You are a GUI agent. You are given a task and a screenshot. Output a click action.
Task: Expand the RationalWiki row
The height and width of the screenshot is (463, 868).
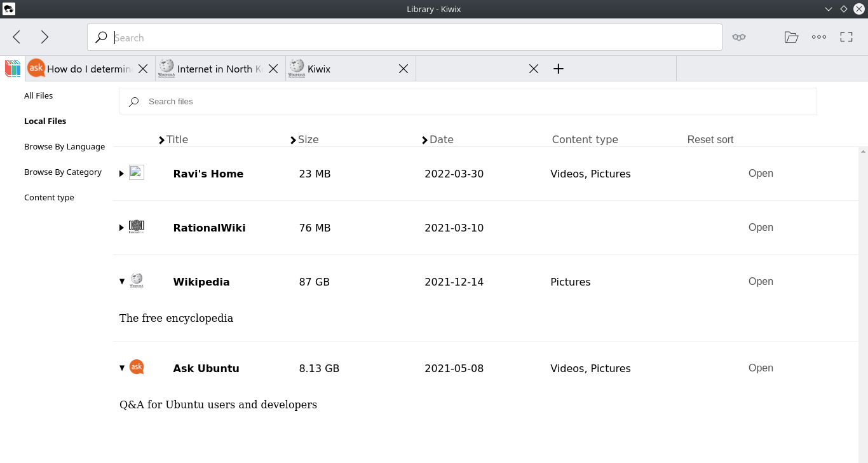point(121,228)
